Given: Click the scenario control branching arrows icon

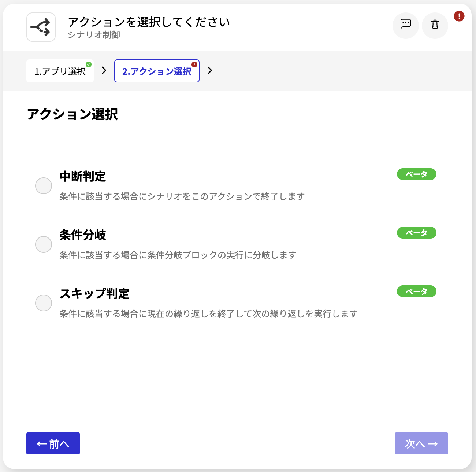Looking at the screenshot, I should (x=41, y=27).
